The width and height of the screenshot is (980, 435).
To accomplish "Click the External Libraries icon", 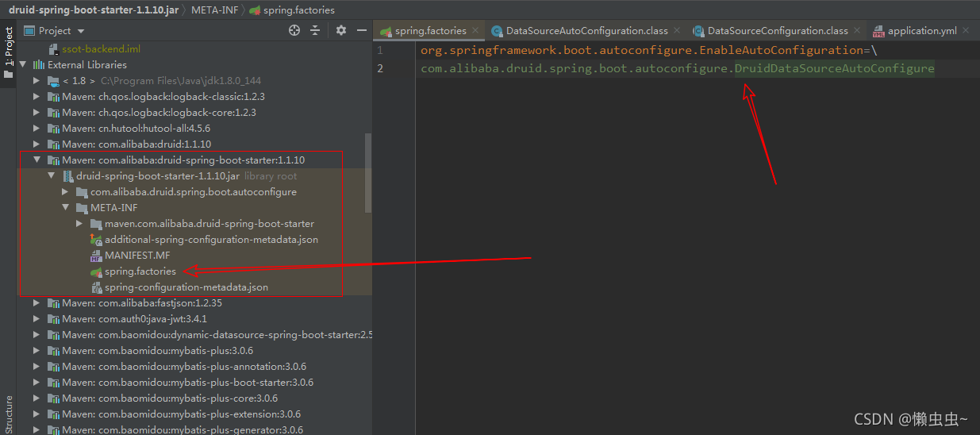I will pos(38,65).
